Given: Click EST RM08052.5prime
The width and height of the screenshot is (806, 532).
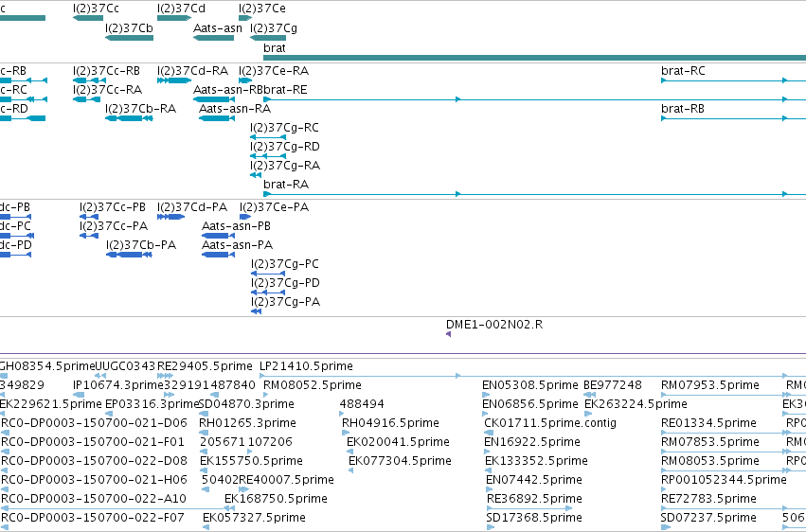Looking at the screenshot, I should pyautogui.click(x=312, y=385).
